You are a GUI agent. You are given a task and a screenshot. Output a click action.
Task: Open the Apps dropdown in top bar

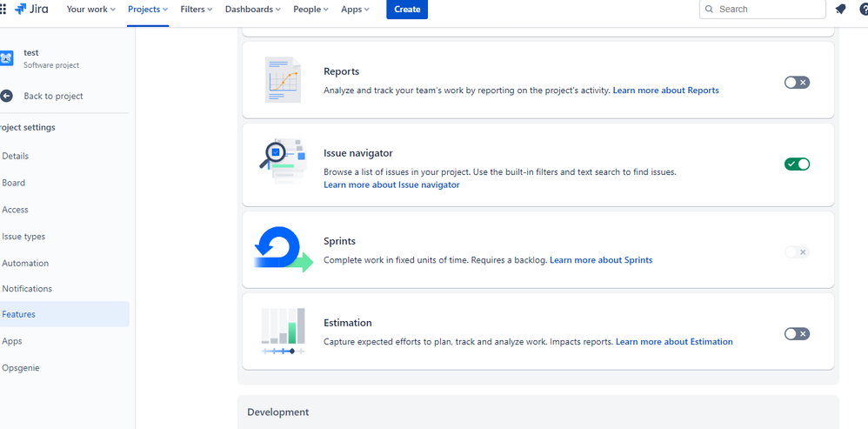point(355,10)
